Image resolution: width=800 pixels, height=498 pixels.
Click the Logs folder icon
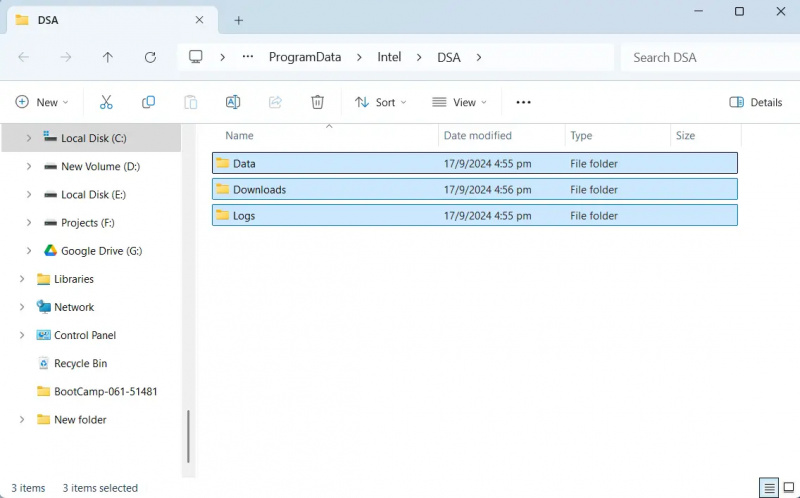point(222,215)
